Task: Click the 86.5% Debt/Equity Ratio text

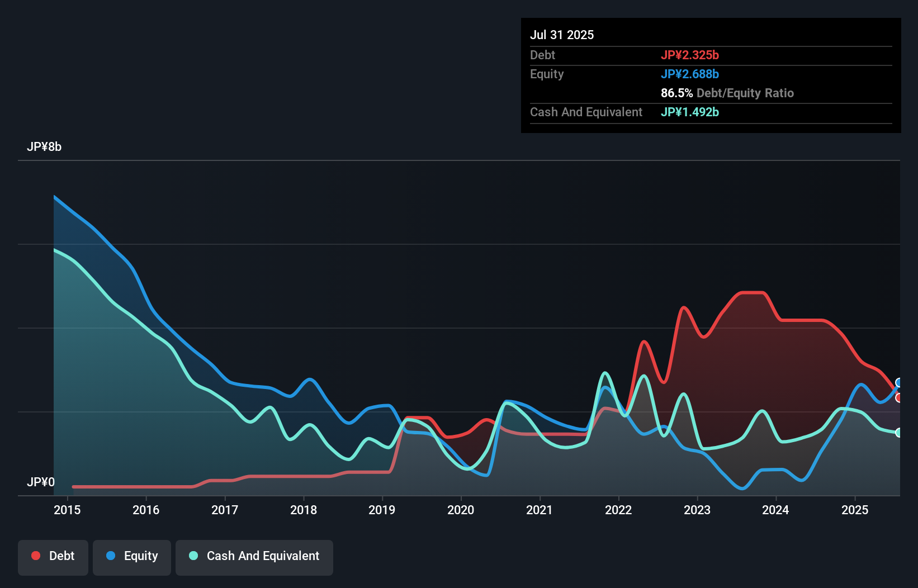Action: (727, 93)
